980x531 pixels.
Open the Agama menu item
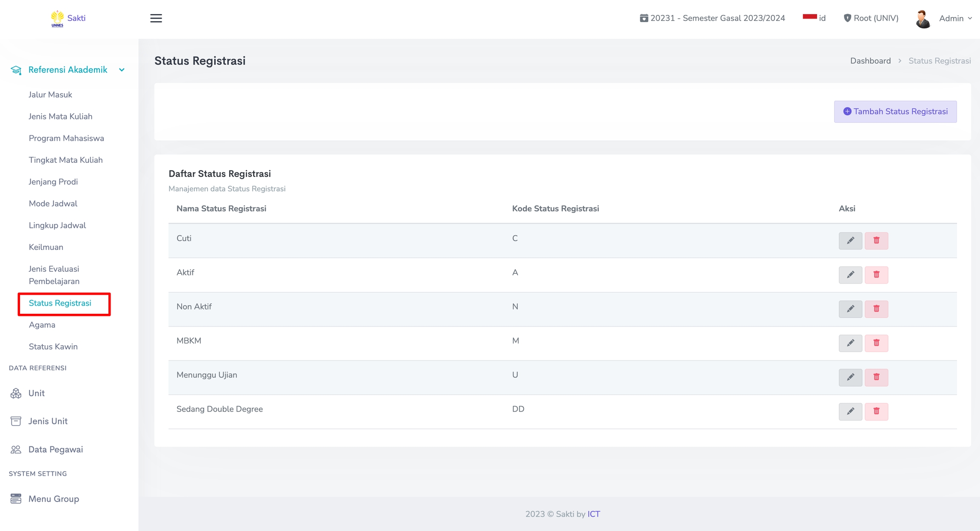(x=42, y=325)
